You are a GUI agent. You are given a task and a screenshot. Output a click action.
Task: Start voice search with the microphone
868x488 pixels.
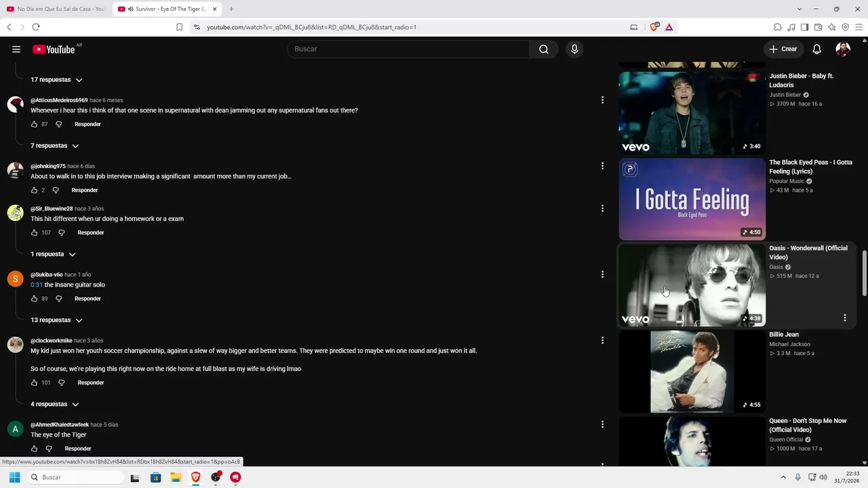574,49
